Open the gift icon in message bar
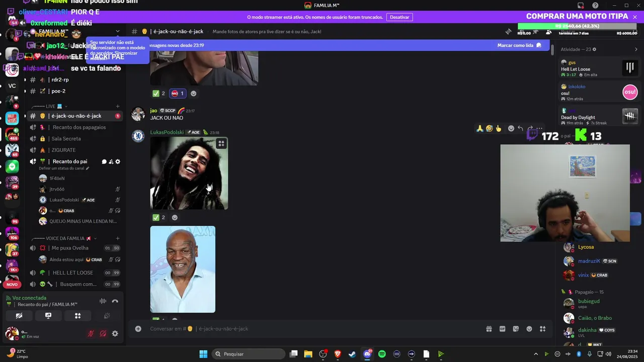The height and width of the screenshot is (362, 644). click(x=489, y=329)
